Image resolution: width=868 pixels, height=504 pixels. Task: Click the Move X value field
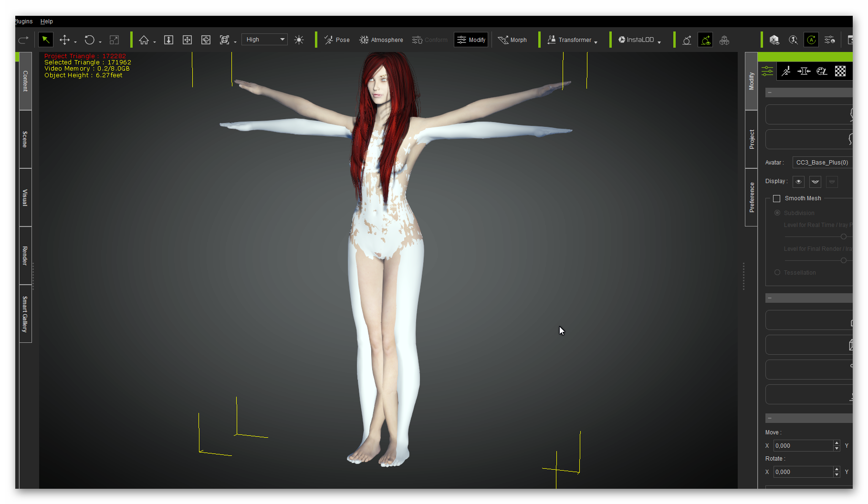[x=804, y=446]
